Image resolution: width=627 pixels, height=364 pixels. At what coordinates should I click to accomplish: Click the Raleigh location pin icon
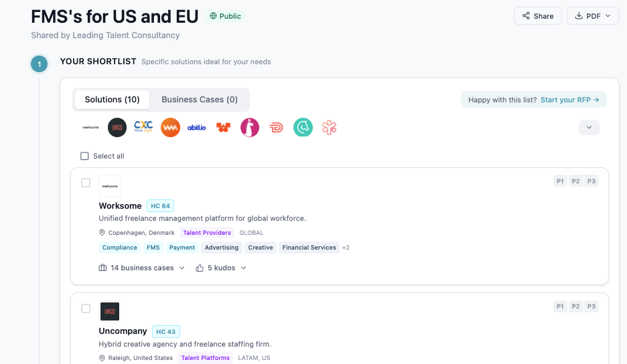102,358
